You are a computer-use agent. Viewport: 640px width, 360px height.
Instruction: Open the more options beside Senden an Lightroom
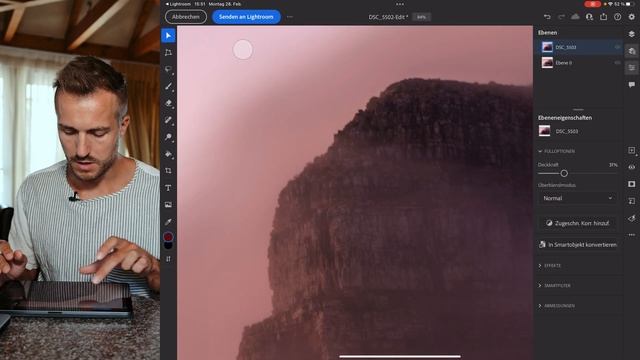point(290,17)
